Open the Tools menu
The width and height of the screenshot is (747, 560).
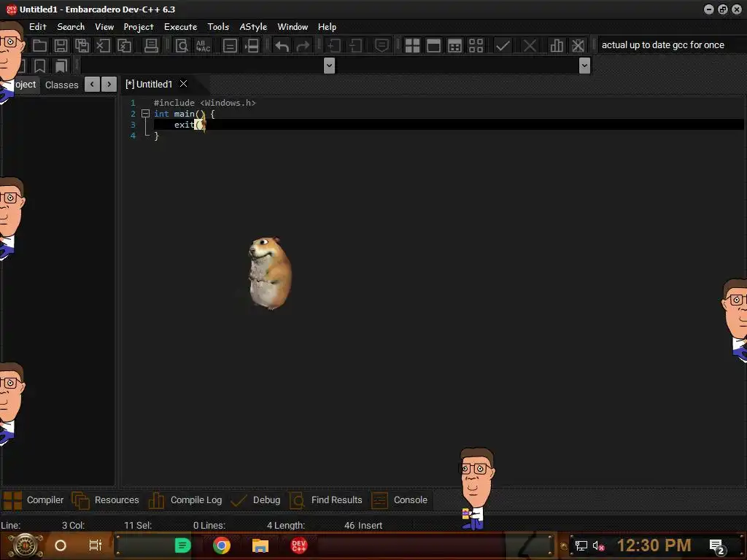pos(218,27)
